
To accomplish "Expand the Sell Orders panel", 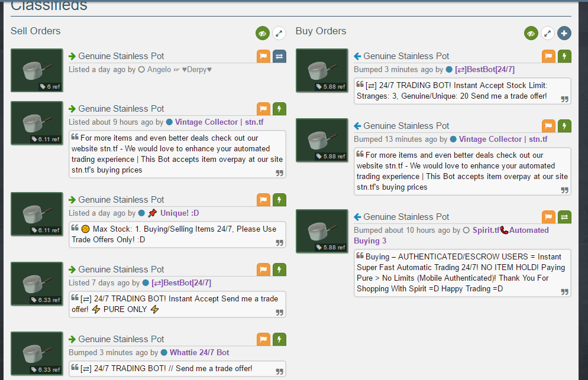I will click(279, 33).
